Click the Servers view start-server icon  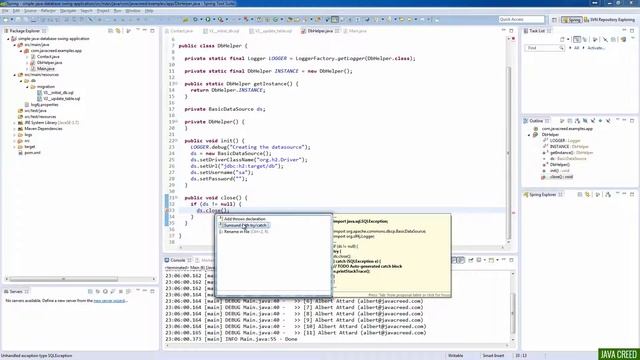pos(105,291)
